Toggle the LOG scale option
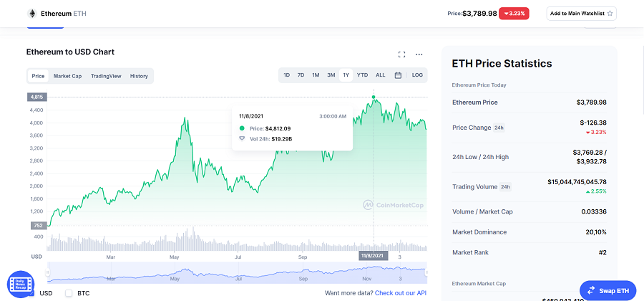This screenshot has width=644, height=301. tap(417, 75)
